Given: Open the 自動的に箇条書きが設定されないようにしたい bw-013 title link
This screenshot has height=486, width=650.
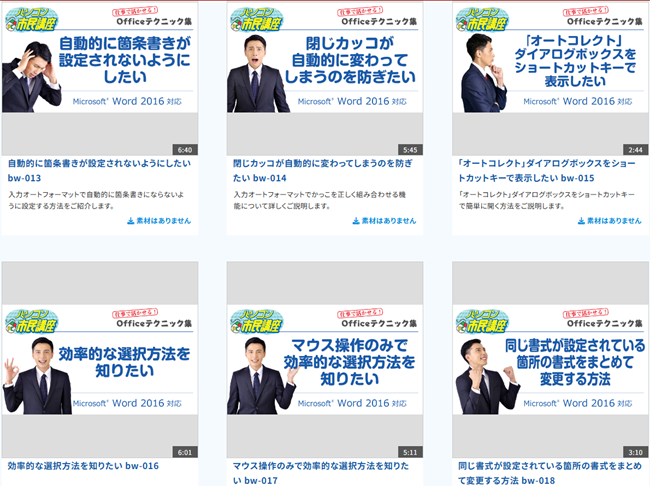Looking at the screenshot, I should point(98,163).
